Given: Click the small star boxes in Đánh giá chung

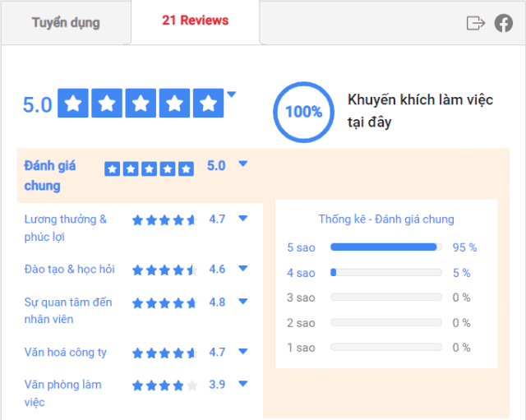Looking at the screenshot, I should (x=150, y=168).
